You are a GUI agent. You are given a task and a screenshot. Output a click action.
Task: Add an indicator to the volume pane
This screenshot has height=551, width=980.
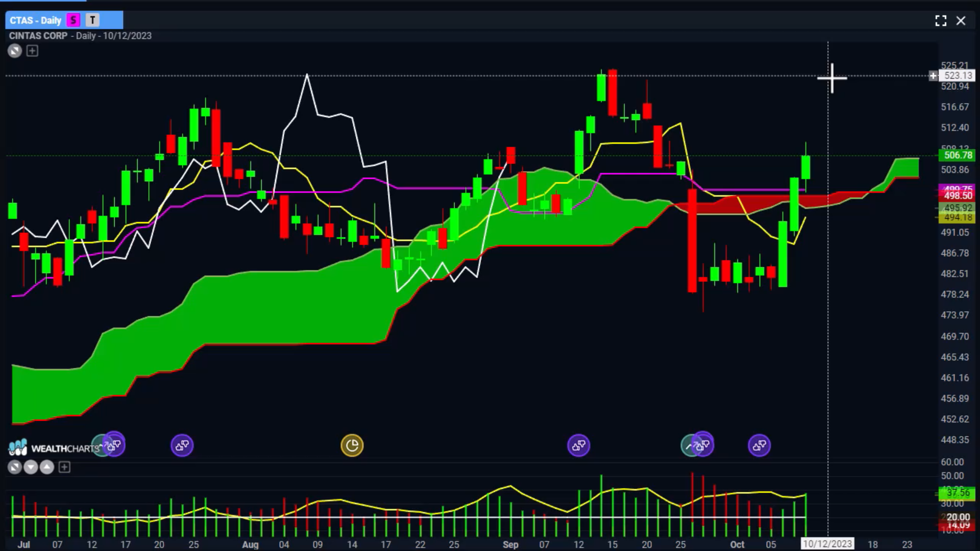tap(64, 467)
